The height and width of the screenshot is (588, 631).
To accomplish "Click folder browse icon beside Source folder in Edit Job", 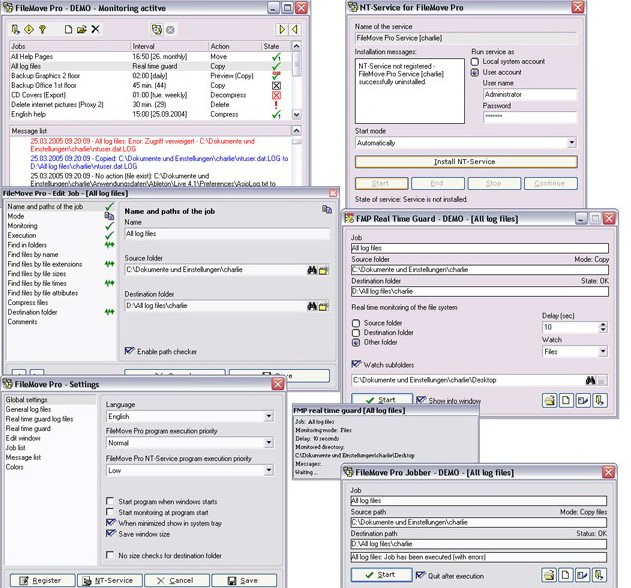I will (x=324, y=270).
